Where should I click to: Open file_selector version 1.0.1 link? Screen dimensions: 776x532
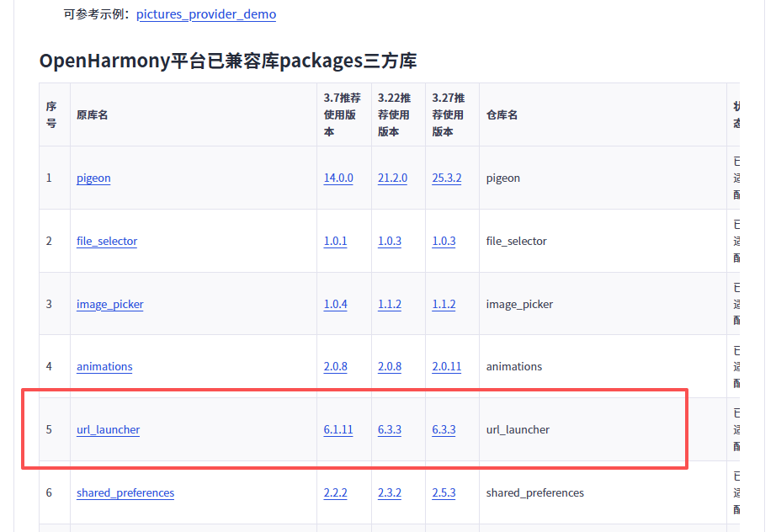335,241
